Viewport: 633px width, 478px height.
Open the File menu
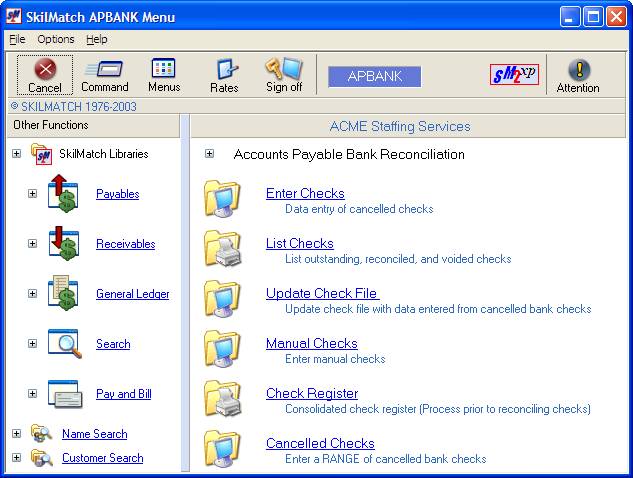click(17, 39)
